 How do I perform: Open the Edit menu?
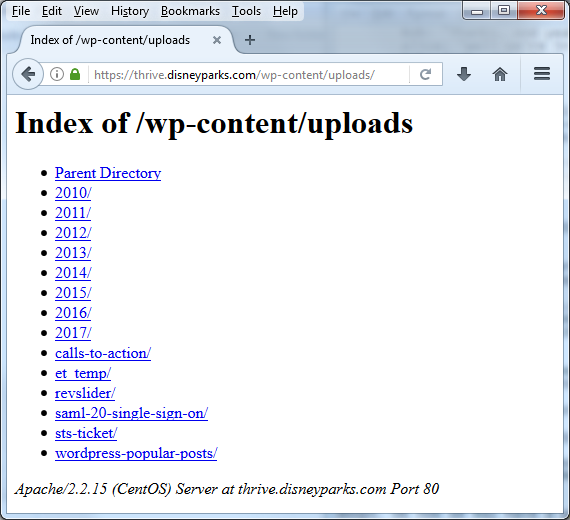(x=52, y=11)
